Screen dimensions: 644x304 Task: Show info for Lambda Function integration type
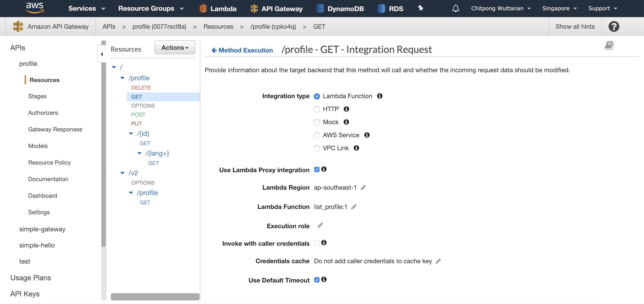tap(380, 96)
